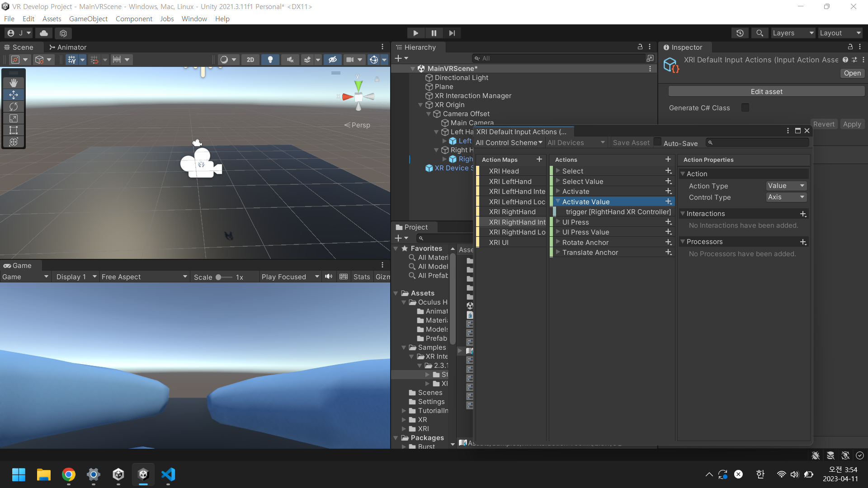
Task: Open File Explorer from taskbar
Action: coord(43,474)
